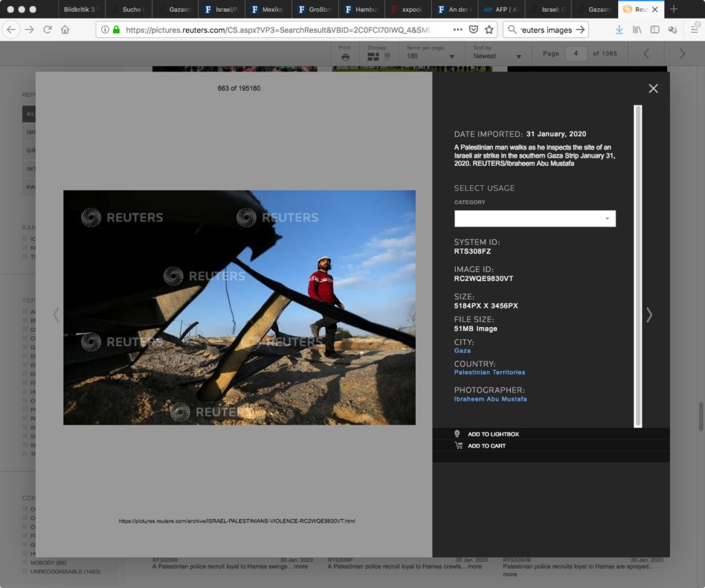The width and height of the screenshot is (705, 588).
Task: Bookmark this page with star icon
Action: tap(489, 30)
